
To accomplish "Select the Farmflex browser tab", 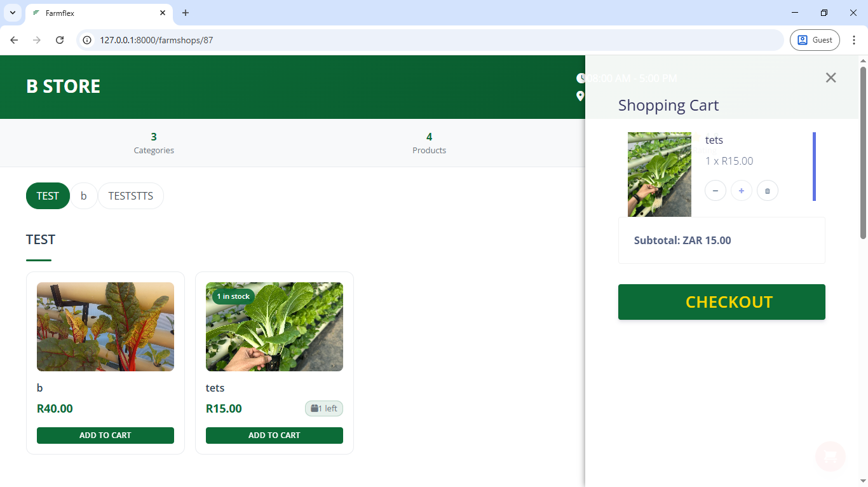I will (x=98, y=13).
